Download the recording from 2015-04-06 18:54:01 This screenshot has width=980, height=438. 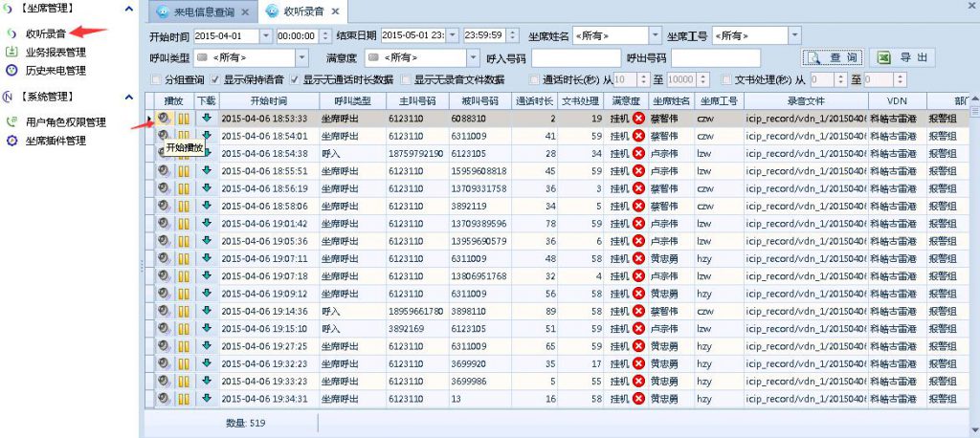pyautogui.click(x=207, y=136)
